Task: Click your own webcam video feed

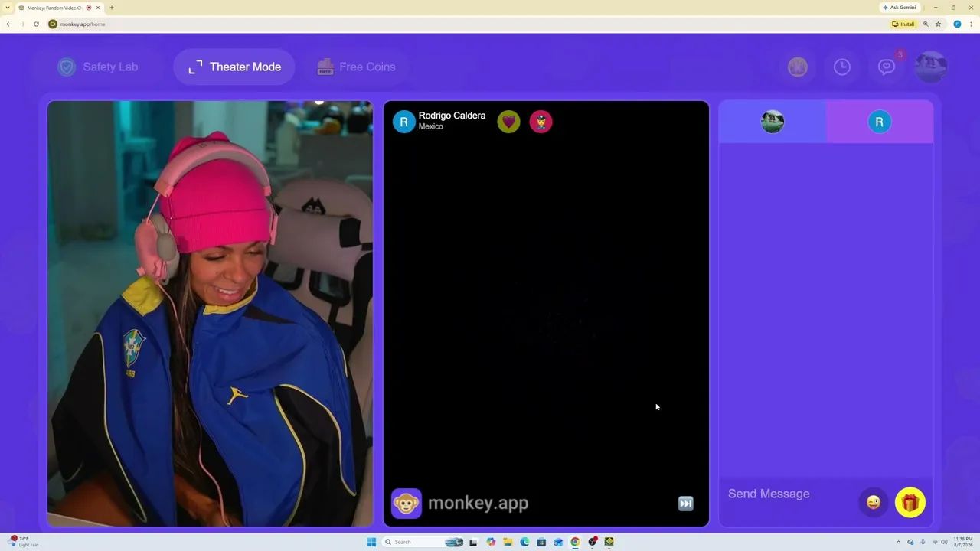Action: pos(210,314)
